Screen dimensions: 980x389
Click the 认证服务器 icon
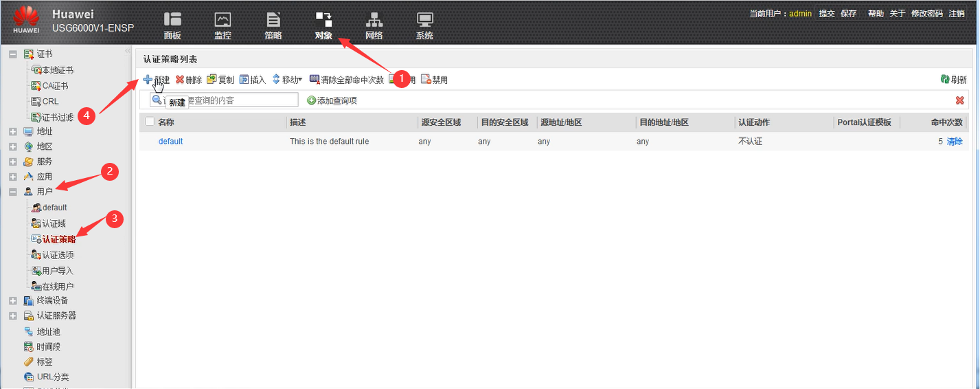[x=28, y=315]
